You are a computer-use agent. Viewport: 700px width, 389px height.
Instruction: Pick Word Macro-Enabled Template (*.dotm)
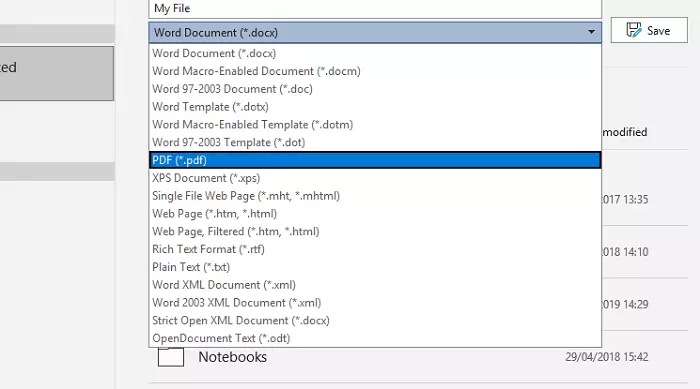(375, 125)
